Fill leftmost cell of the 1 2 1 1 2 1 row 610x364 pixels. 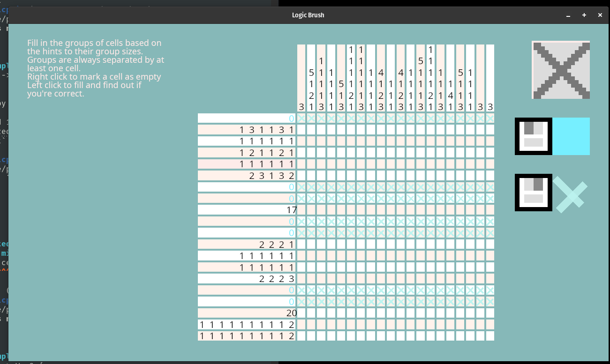pyautogui.click(x=301, y=153)
